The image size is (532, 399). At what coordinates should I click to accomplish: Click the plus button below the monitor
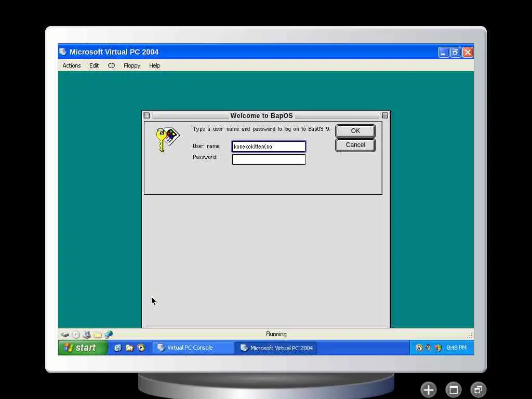pos(429,390)
